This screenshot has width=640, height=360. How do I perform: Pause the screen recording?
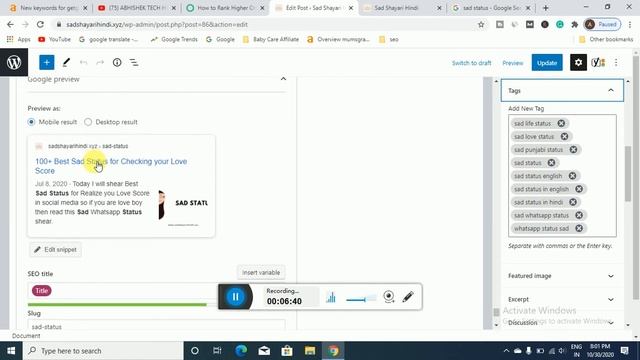coord(236,297)
